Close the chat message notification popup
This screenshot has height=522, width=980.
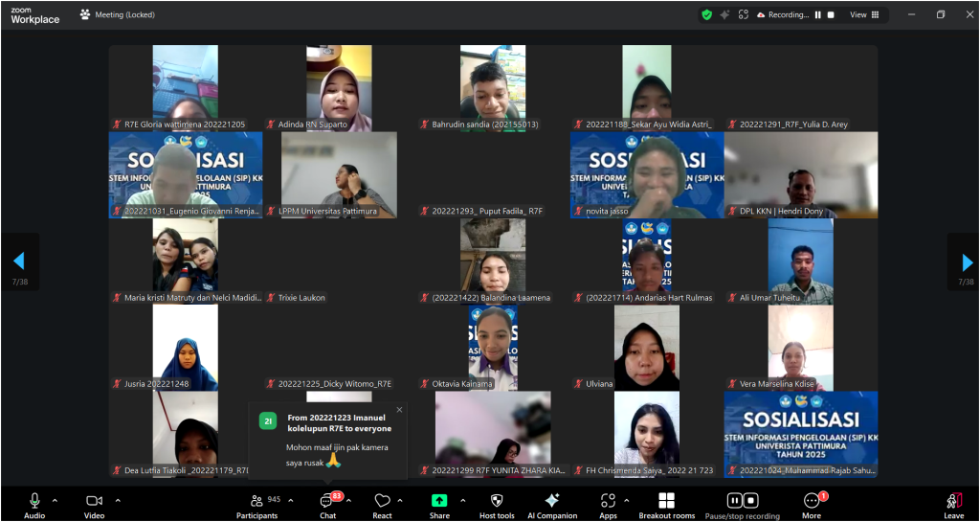[399, 410]
